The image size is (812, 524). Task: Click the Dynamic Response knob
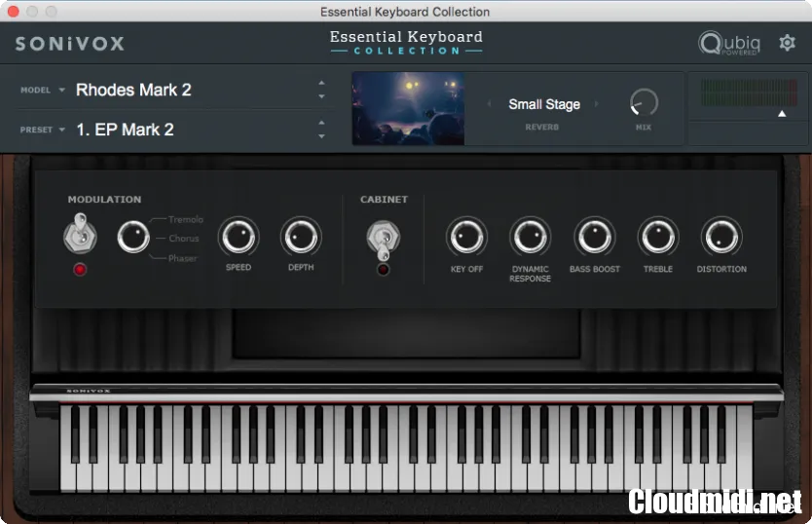click(530, 237)
